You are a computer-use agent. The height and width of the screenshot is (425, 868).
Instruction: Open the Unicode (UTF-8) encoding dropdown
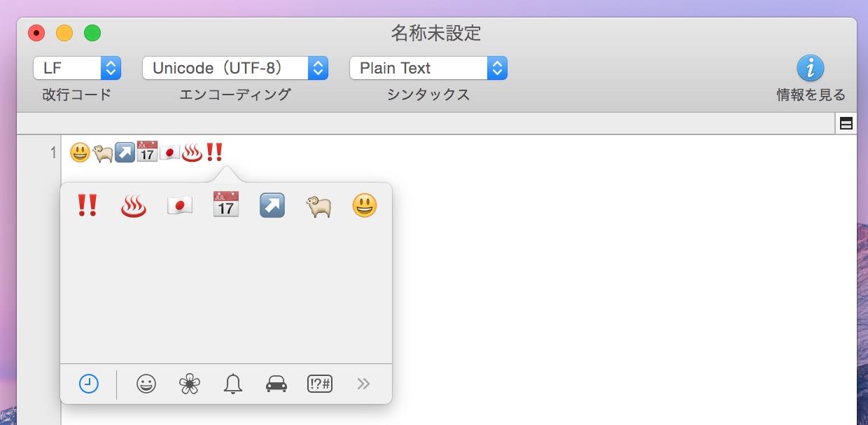235,68
